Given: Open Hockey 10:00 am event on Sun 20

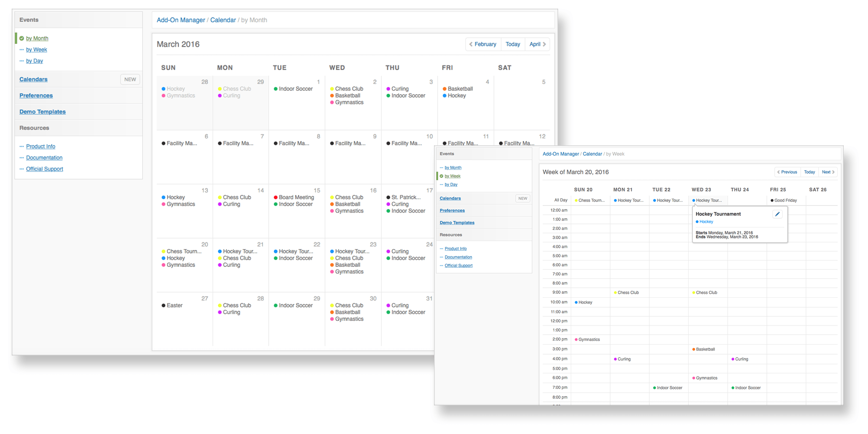Looking at the screenshot, I should click(x=583, y=302).
